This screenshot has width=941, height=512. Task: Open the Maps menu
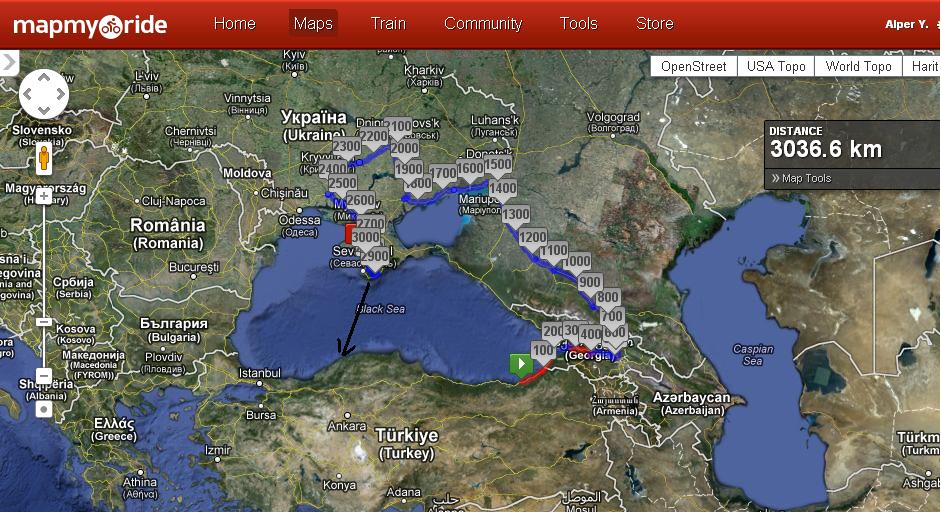313,24
